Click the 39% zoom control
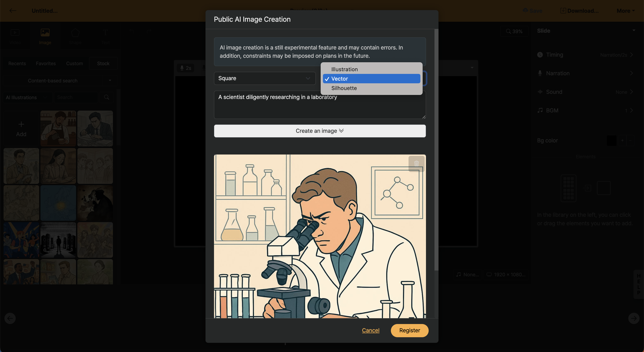Screen dimensions: 644x352 [x=514, y=31]
